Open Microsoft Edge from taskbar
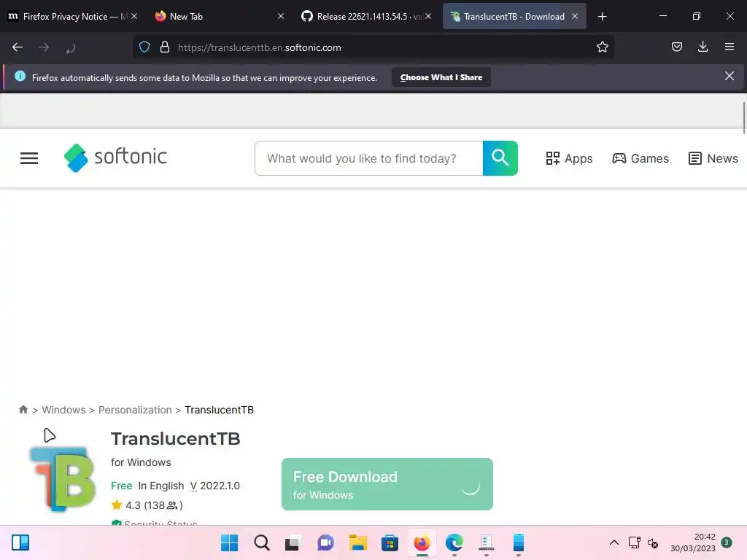747x560 pixels. 454,542
